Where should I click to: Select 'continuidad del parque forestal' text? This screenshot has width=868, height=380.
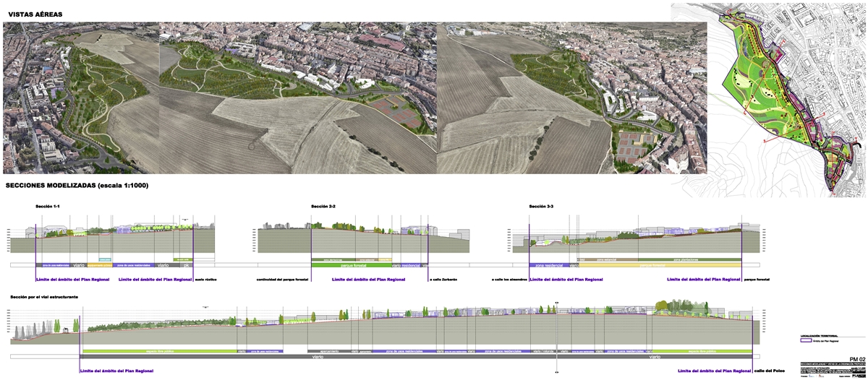(x=284, y=279)
